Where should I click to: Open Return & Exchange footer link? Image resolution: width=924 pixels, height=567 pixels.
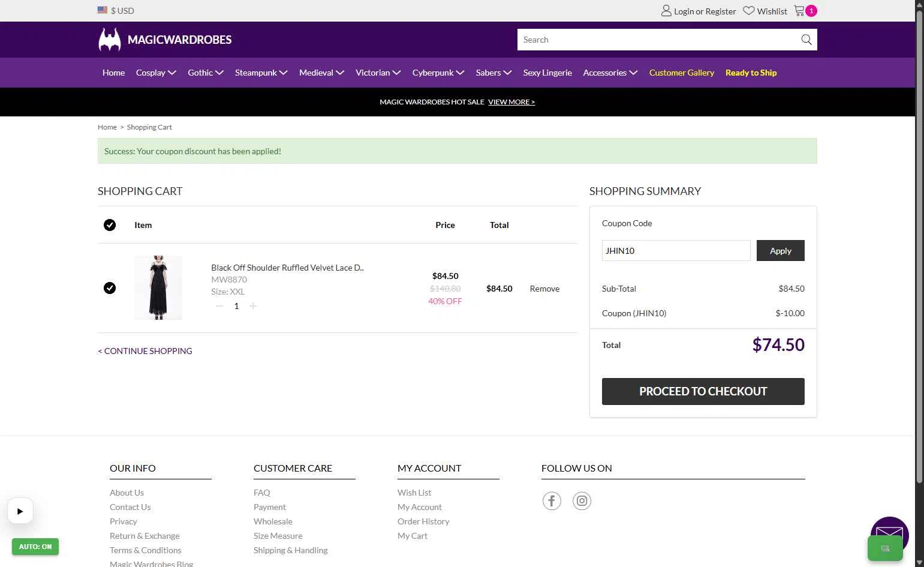point(145,536)
